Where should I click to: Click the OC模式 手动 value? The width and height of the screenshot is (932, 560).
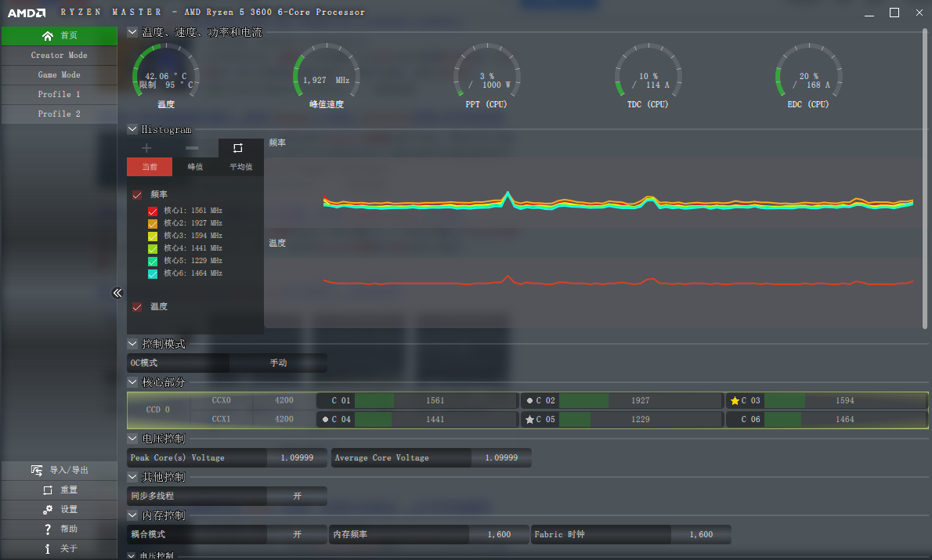278,363
